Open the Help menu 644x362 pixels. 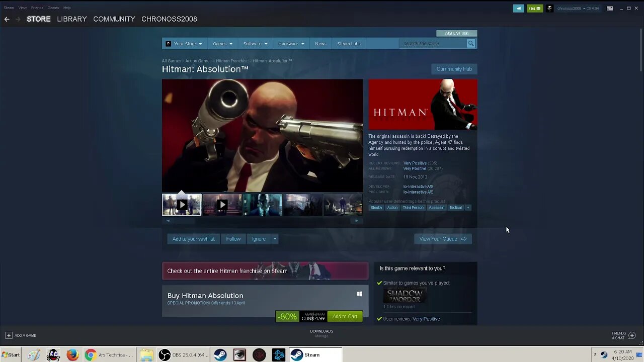67,8
